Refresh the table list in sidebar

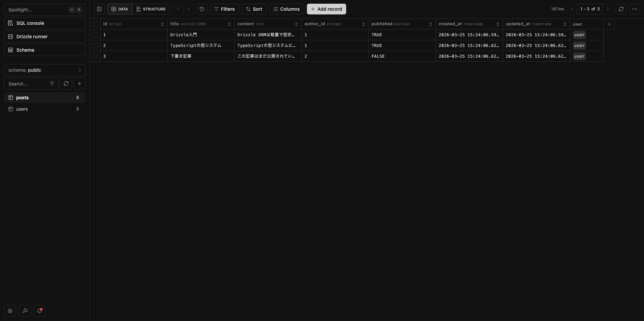point(66,84)
